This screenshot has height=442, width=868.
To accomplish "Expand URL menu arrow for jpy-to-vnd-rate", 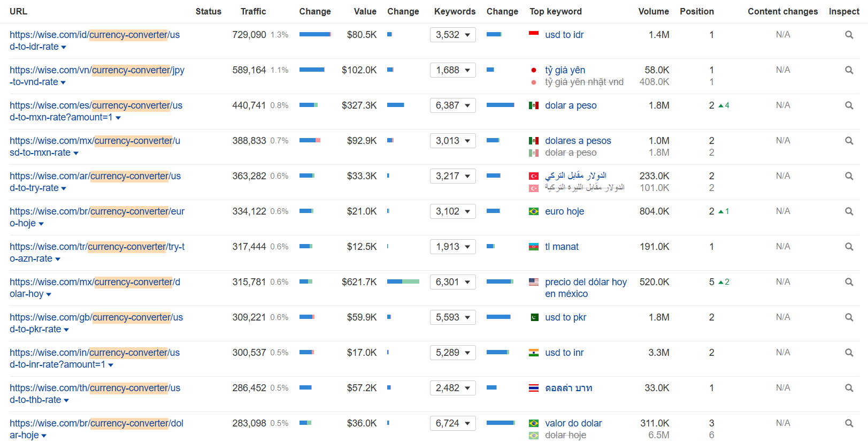I will (x=63, y=83).
